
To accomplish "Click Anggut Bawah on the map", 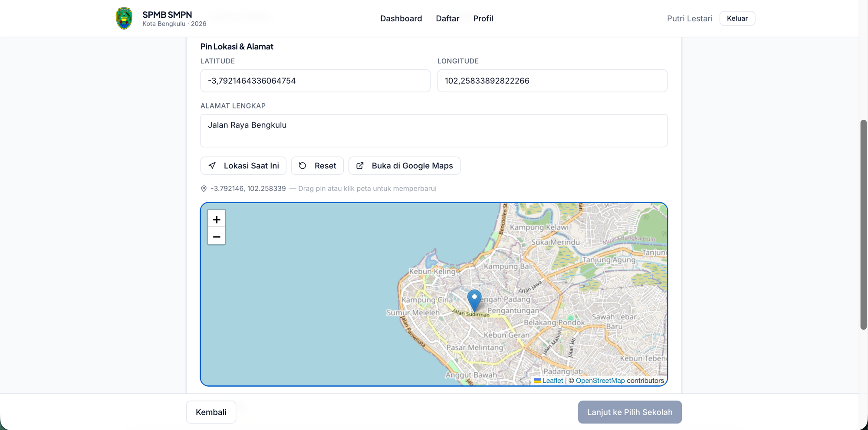I will tap(471, 375).
